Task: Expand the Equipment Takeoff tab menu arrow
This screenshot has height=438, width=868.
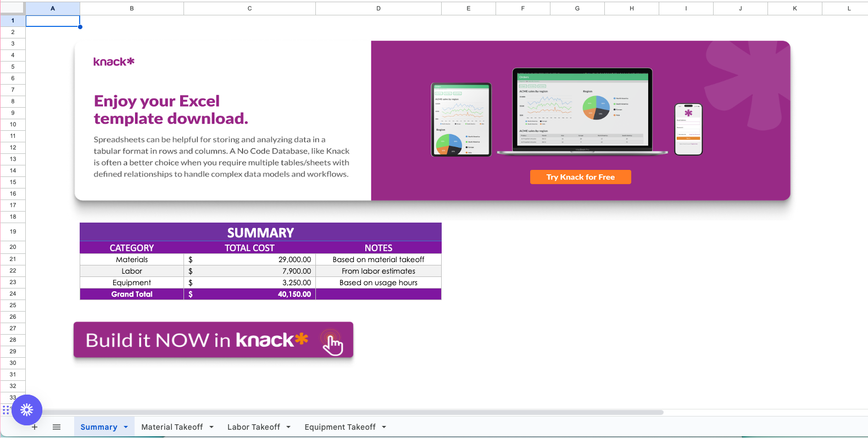Action: pos(384,427)
